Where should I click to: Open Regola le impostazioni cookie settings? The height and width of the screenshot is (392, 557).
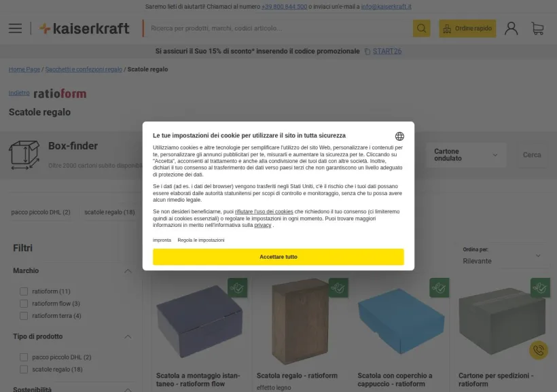coord(201,240)
